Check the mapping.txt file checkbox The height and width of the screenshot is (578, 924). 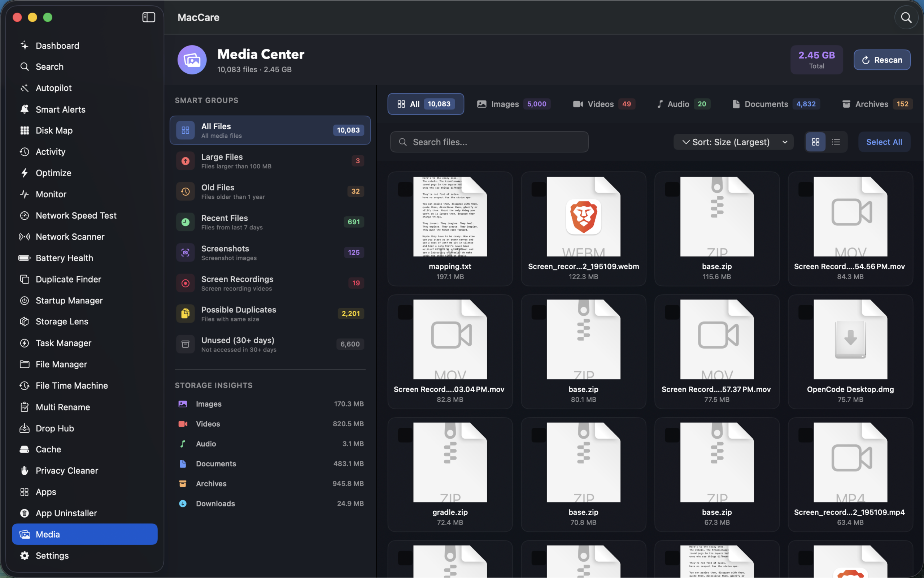[405, 189]
